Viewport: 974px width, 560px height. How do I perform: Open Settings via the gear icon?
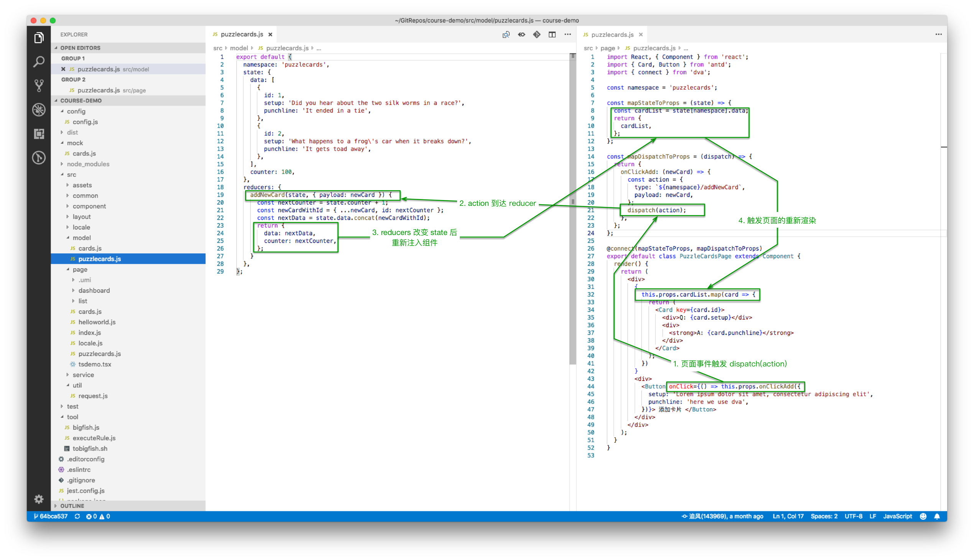coord(38,499)
